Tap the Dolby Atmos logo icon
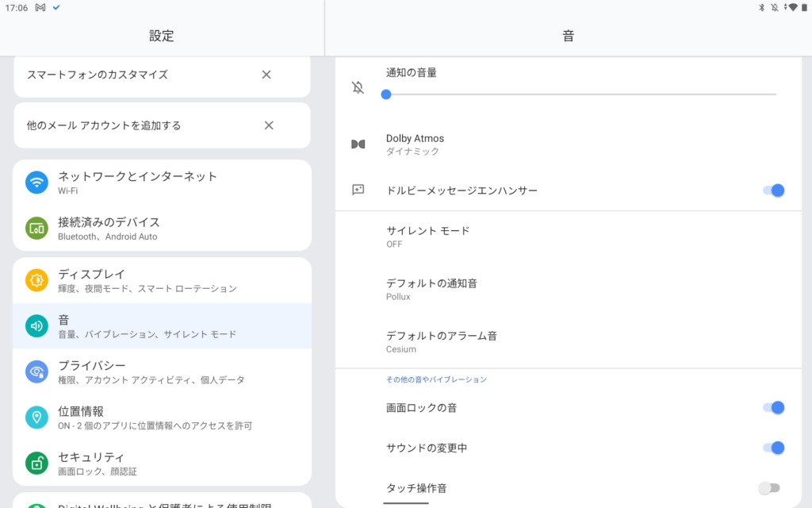The height and width of the screenshot is (508, 812). (x=358, y=144)
